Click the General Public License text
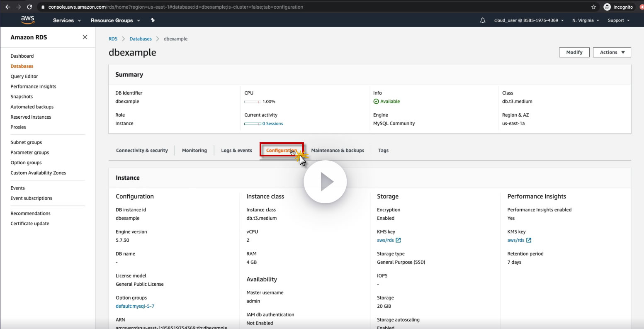 coord(140,284)
